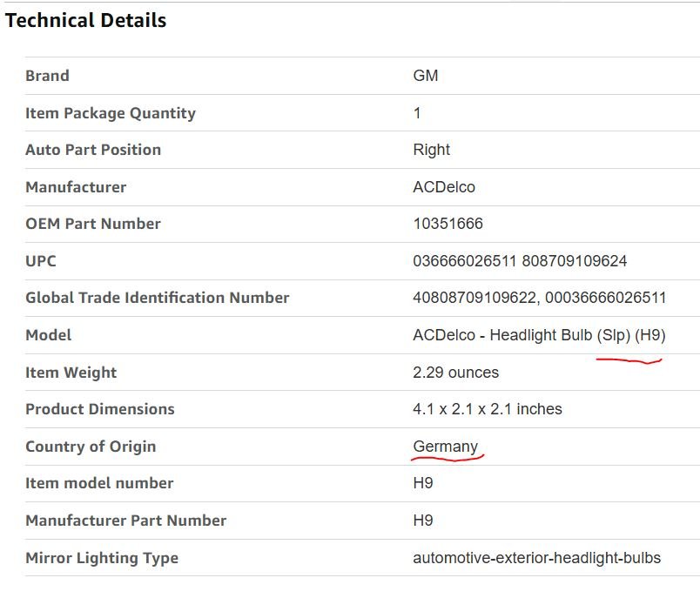700x598 pixels.
Task: Click the Country of Origin label
Action: [91, 447]
